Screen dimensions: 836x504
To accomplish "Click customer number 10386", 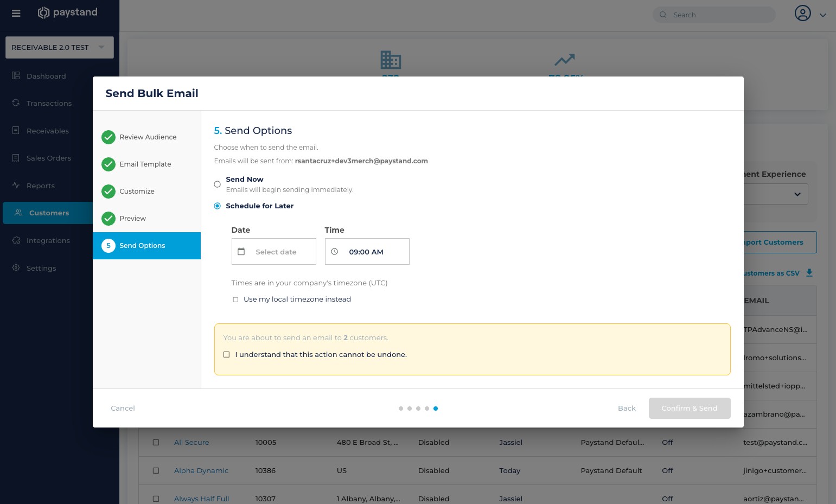I will click(265, 471).
